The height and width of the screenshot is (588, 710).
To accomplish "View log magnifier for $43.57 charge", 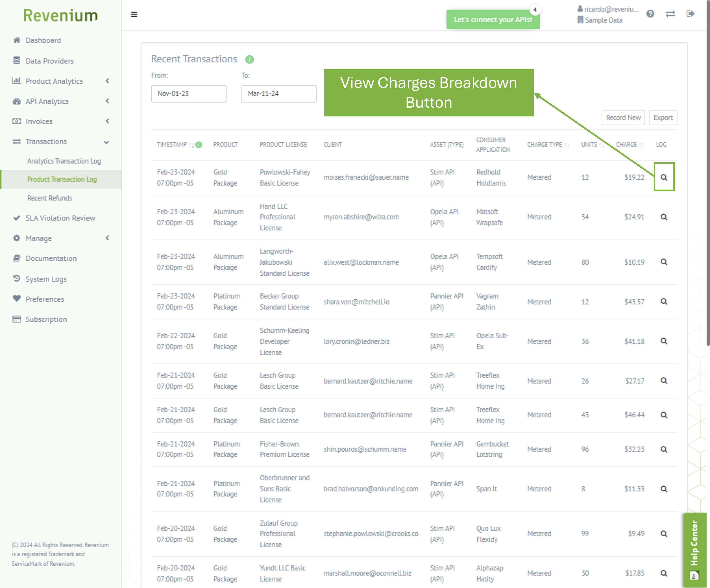I will (x=664, y=302).
